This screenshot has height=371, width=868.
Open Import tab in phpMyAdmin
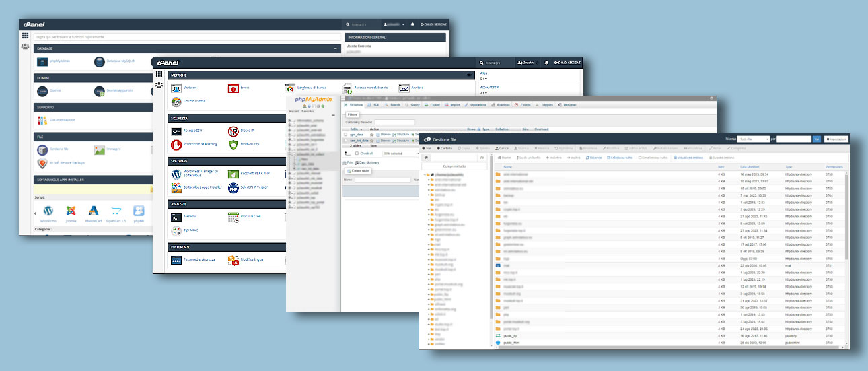pyautogui.click(x=453, y=105)
